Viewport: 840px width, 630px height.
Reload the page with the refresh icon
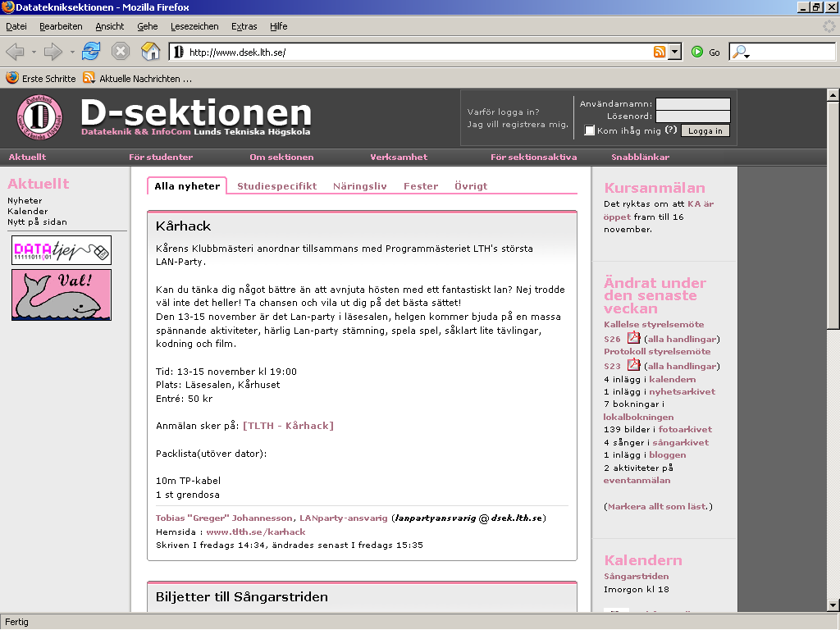(x=91, y=52)
